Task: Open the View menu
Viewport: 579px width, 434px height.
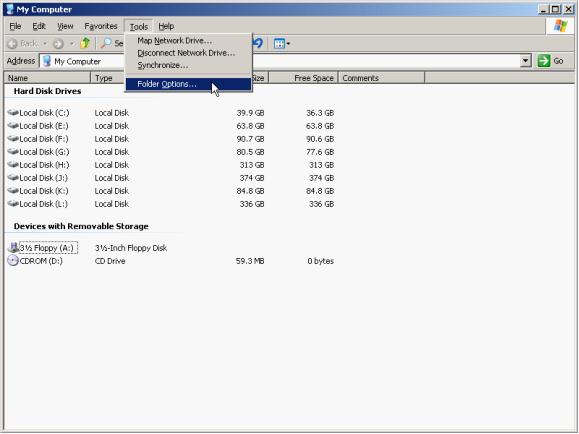Action: 65,26
